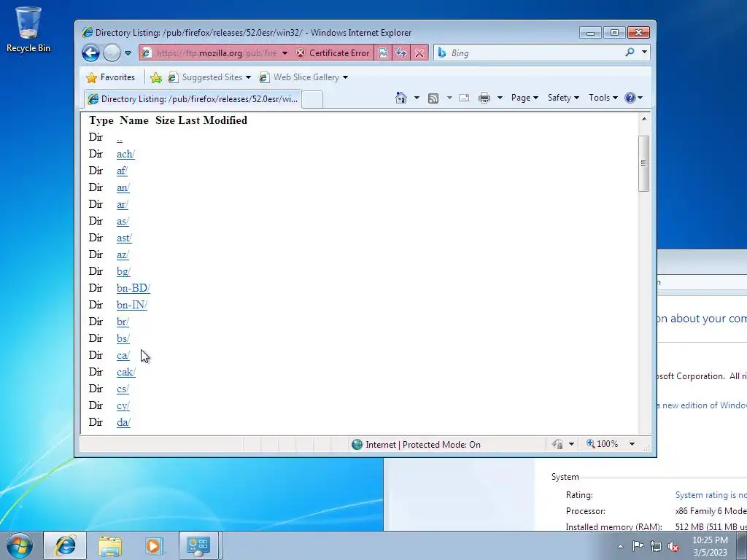Expand the Print options dropdown arrow
The image size is (747, 560).
coord(500,98)
